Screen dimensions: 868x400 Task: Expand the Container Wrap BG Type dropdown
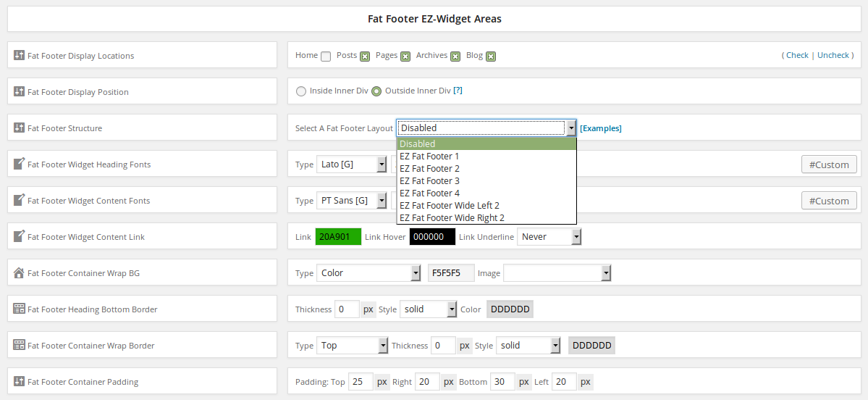pyautogui.click(x=370, y=273)
